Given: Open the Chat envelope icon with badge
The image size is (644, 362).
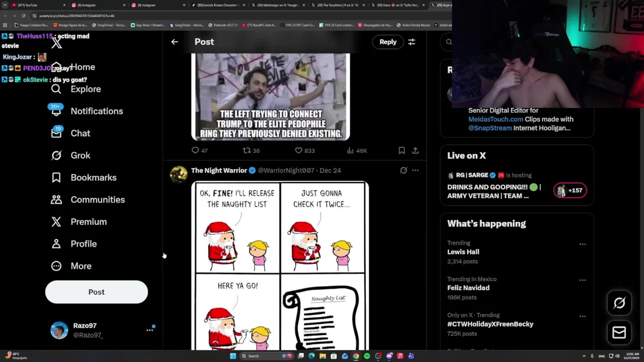Looking at the screenshot, I should 56,132.
